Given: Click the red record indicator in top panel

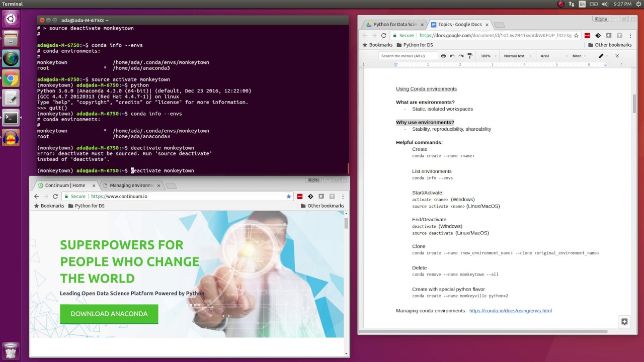Looking at the screenshot, I should pyautogui.click(x=561, y=4).
